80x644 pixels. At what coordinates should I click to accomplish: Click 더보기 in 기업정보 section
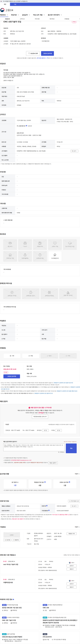(x=77, y=527)
